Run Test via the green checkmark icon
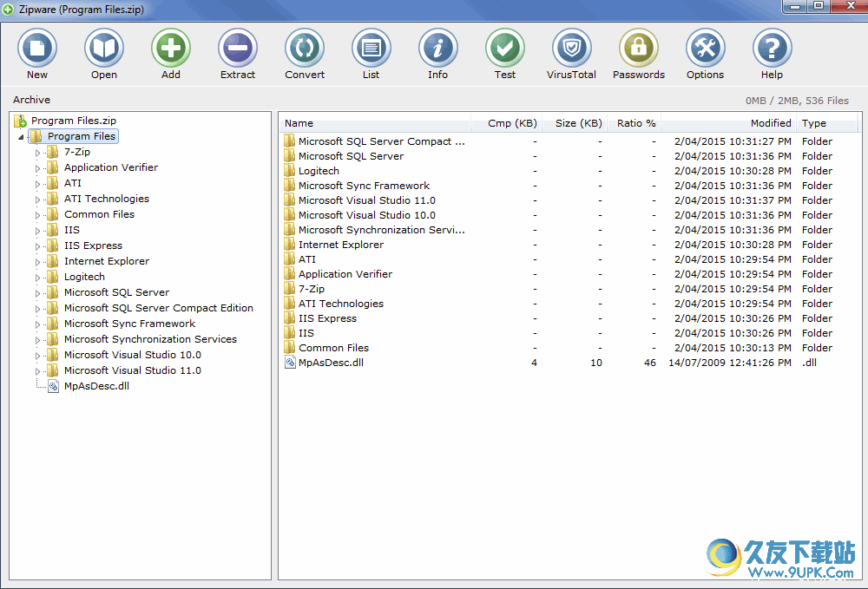Screen dimensions: 868x589 pos(505,48)
